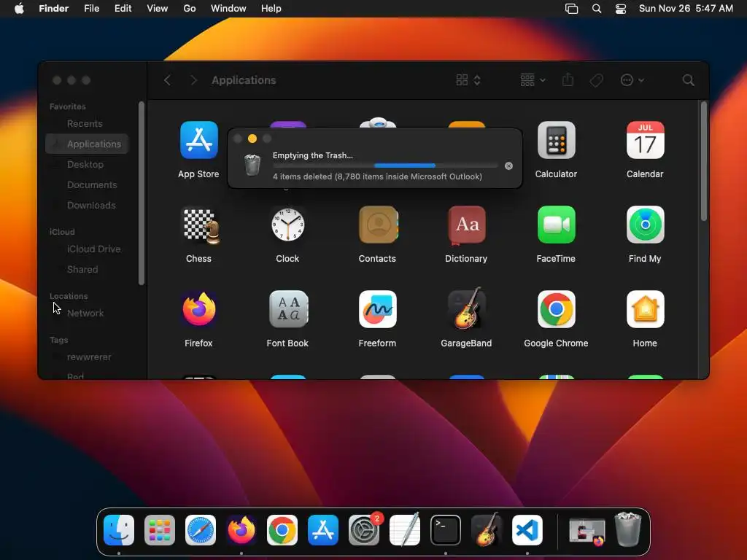Select Documents in the sidebar

pos(87,184)
